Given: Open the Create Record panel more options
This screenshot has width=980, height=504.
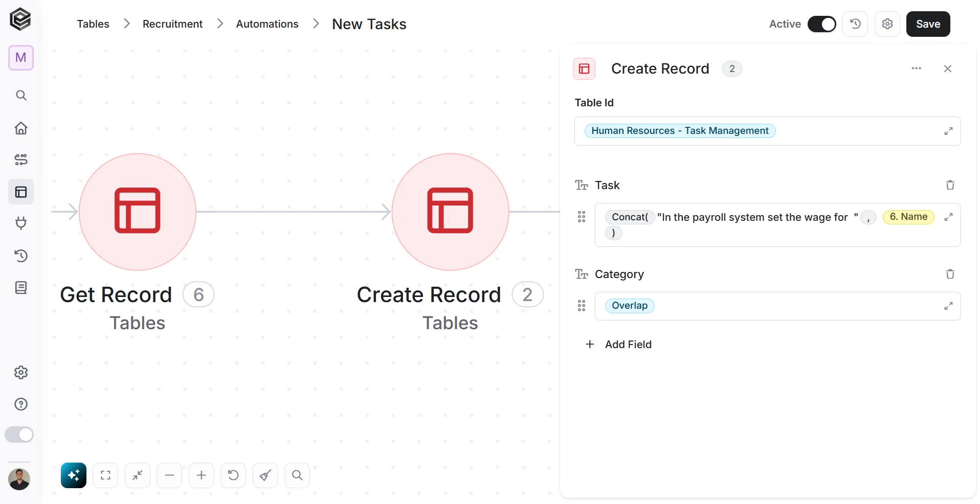Looking at the screenshot, I should click(x=916, y=68).
